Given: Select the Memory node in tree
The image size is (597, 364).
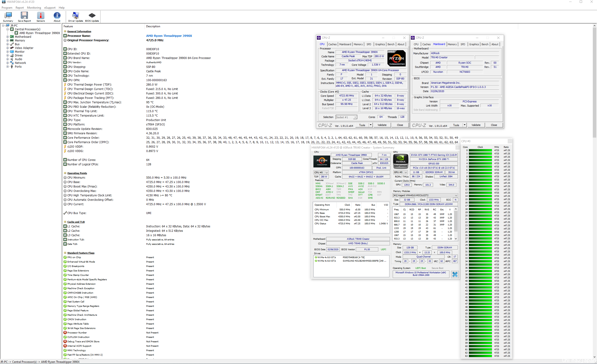Looking at the screenshot, I should click(20, 41).
